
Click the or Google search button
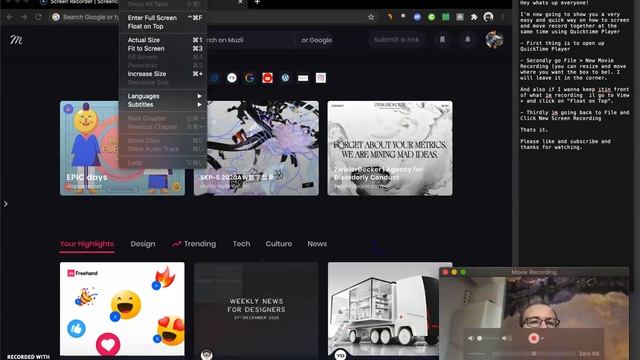316,40
